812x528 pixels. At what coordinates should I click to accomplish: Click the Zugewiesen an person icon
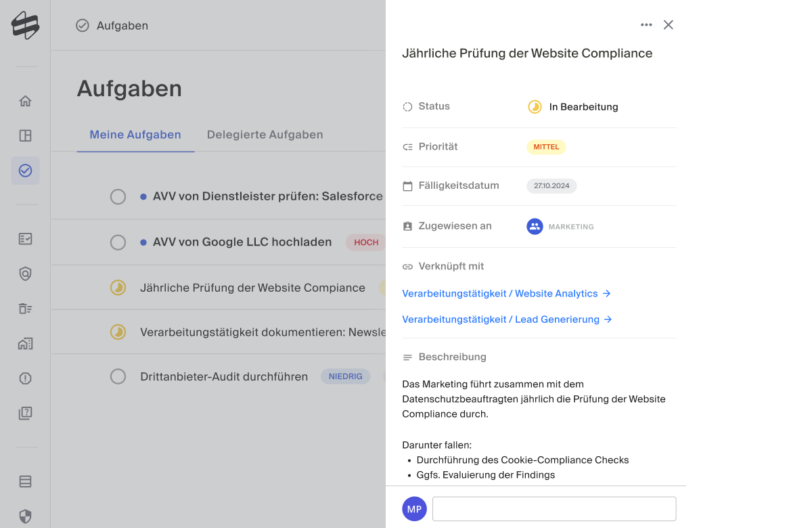(x=407, y=227)
